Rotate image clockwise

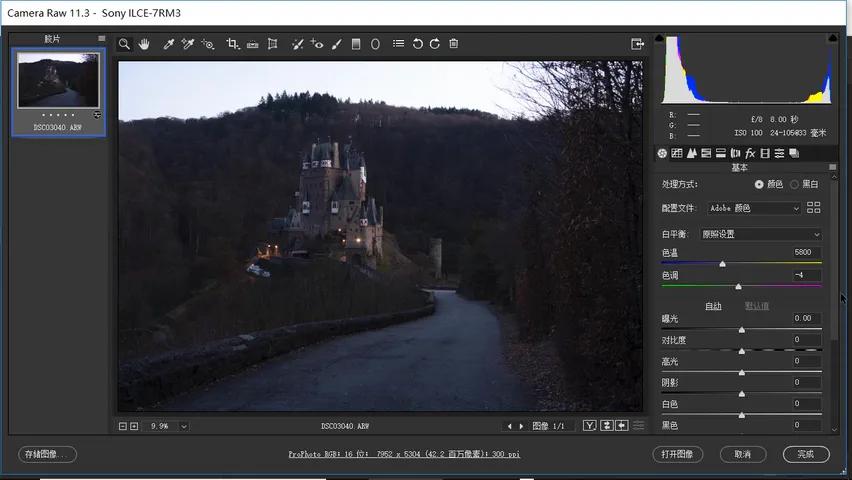point(435,44)
